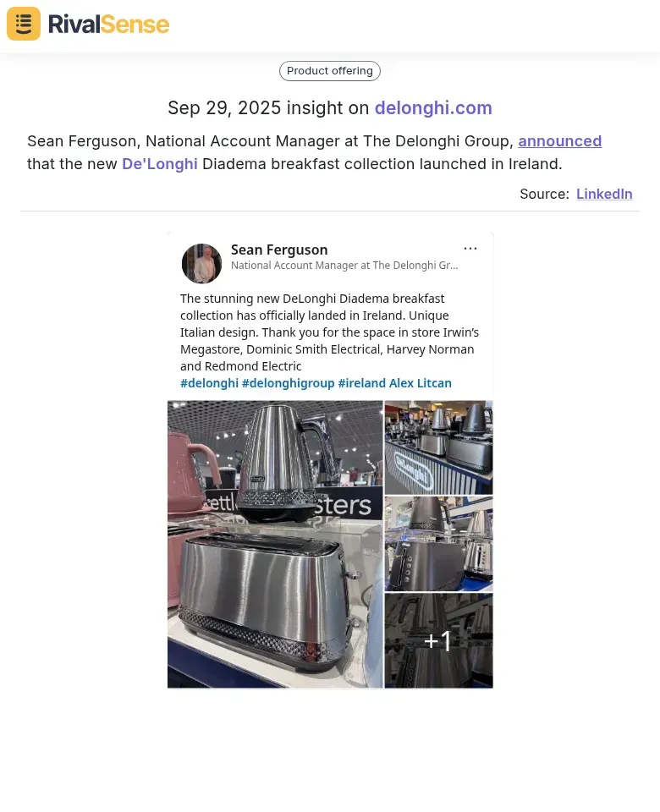
Task: Click the #delonghi hashtag
Action: pyautogui.click(x=209, y=383)
